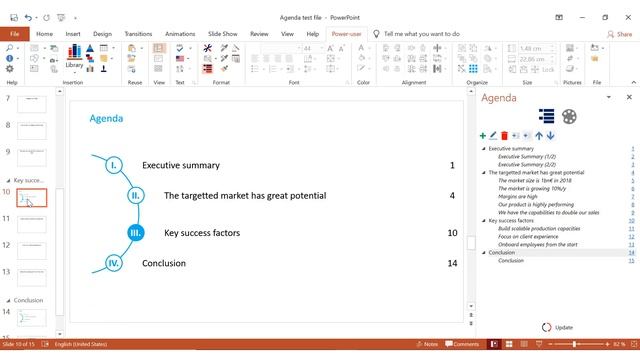Open the Transitions ribbon tab

pos(138,34)
